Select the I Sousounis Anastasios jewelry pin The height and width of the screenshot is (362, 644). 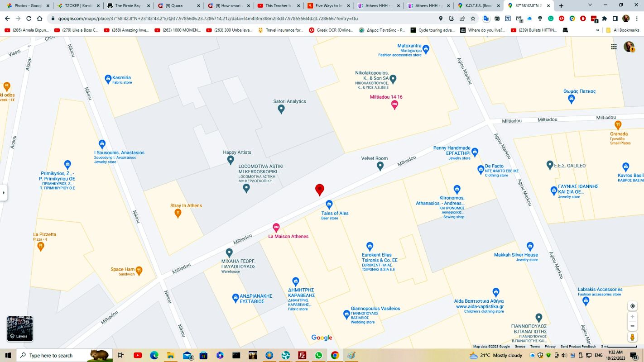[x=102, y=144]
